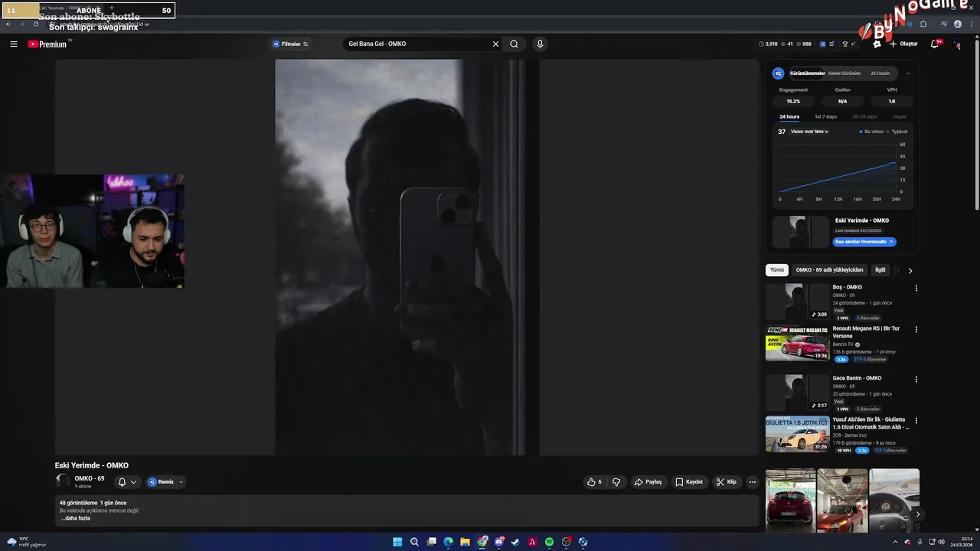Screen dimensions: 980x551
Task: Click the Paylaş share button
Action: click(x=648, y=482)
